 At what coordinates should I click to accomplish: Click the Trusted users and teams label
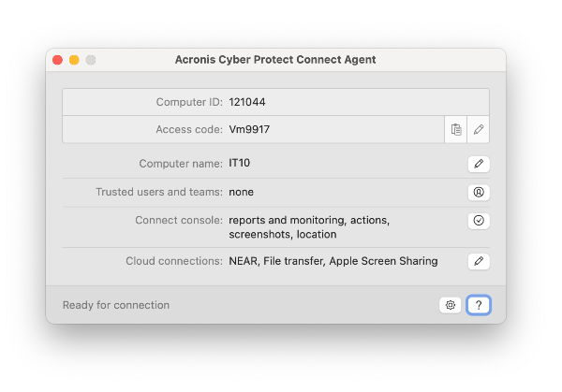pos(159,192)
